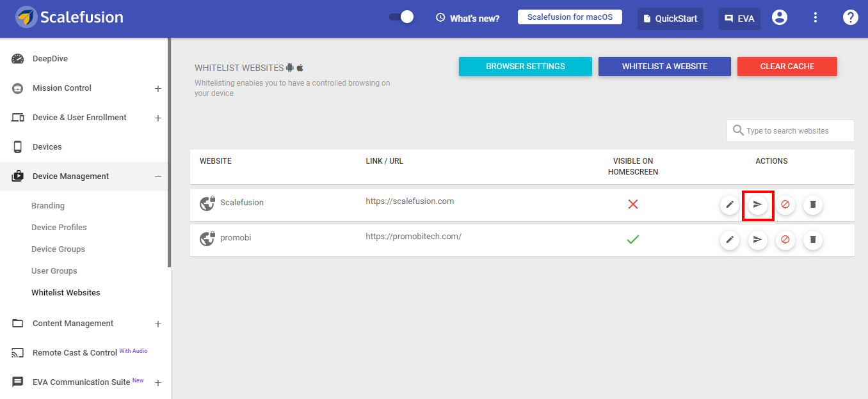Open Content Management in the sidebar
868x399 pixels.
point(73,324)
